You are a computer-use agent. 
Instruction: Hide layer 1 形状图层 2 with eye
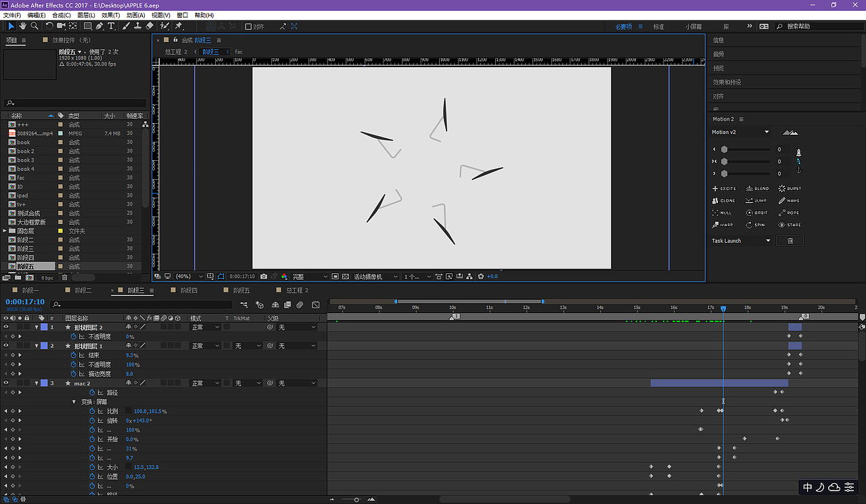coord(6,327)
